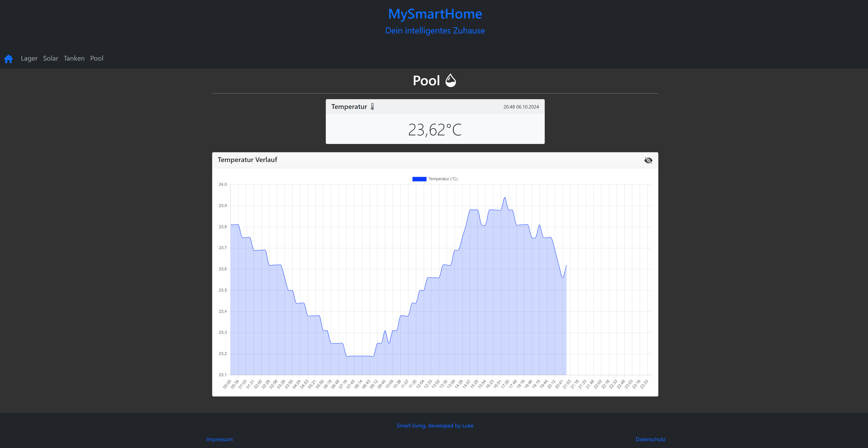
Task: Go to the Tanken page
Action: coord(74,59)
